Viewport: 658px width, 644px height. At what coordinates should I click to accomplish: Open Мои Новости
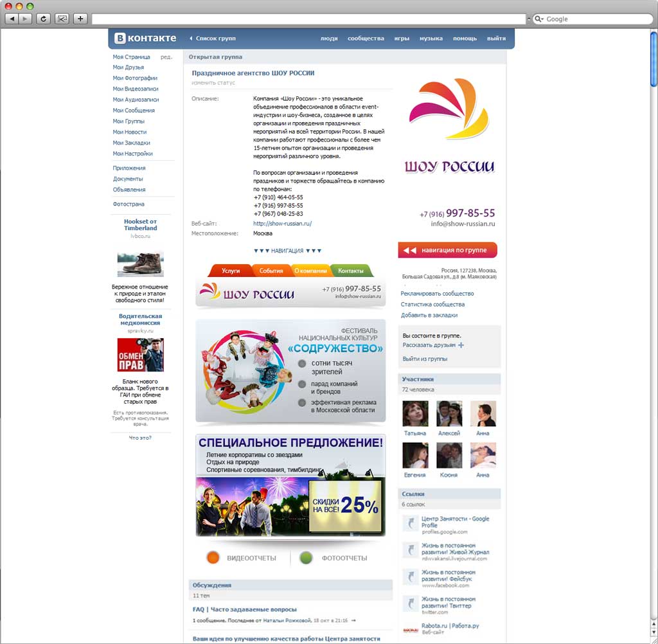coord(129,132)
